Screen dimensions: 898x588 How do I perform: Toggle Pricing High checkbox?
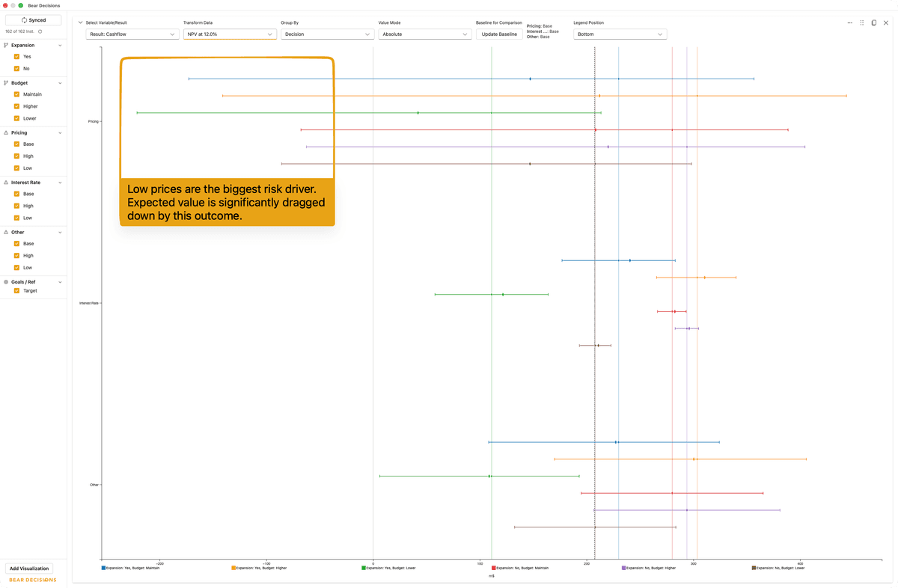coord(16,156)
